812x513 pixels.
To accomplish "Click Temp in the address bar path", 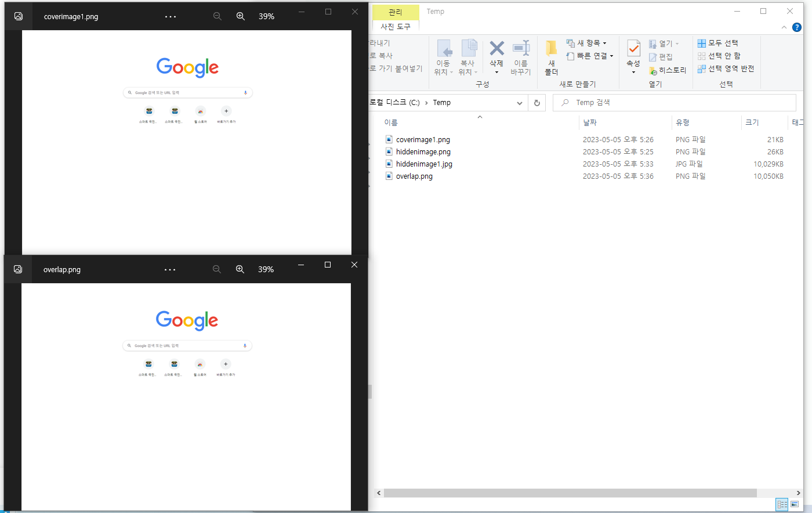I will point(442,103).
